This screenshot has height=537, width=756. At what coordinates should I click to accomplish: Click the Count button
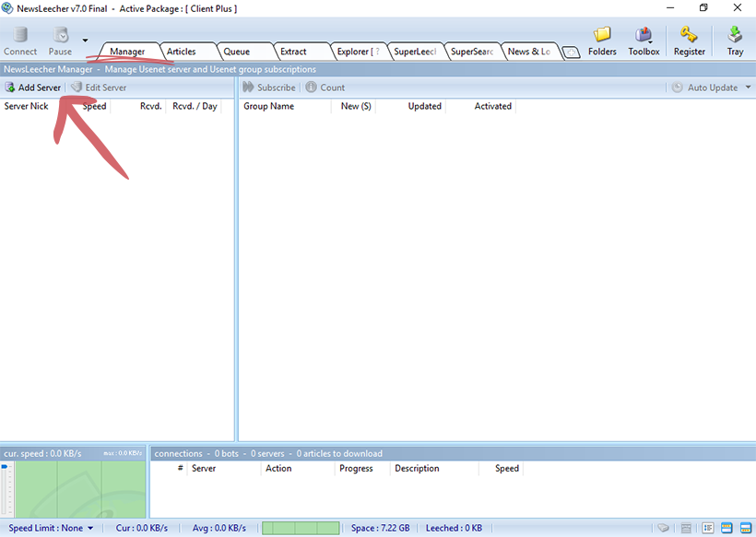click(325, 88)
